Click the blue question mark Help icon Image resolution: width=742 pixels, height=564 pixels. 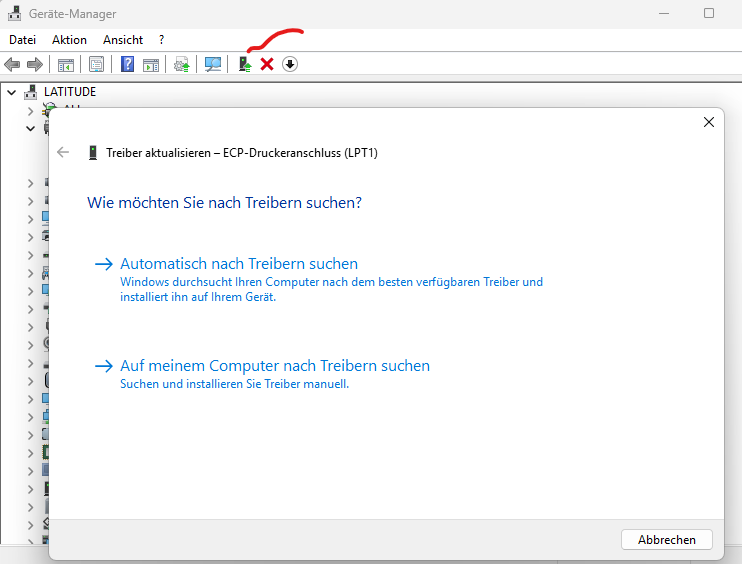point(127,64)
